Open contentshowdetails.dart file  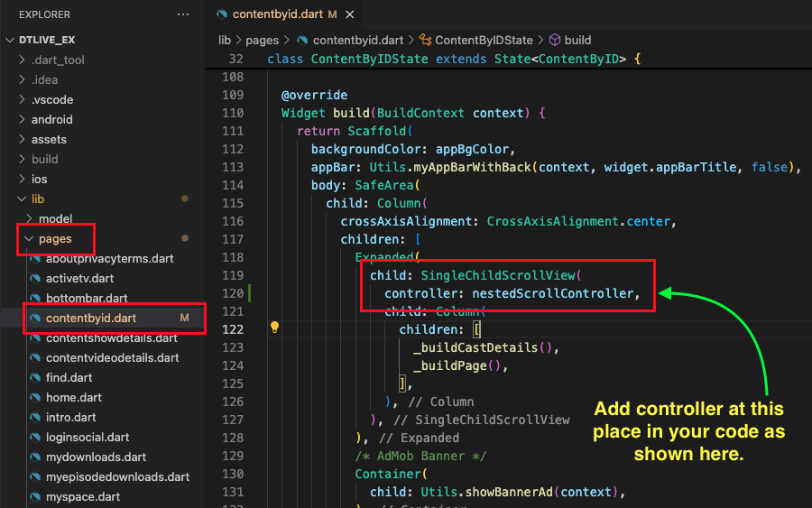[111, 337]
